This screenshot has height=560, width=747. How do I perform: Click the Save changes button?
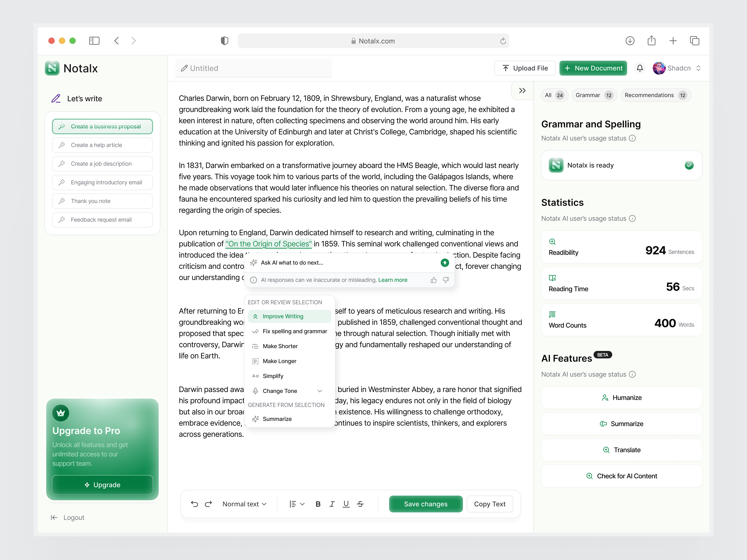click(x=425, y=504)
